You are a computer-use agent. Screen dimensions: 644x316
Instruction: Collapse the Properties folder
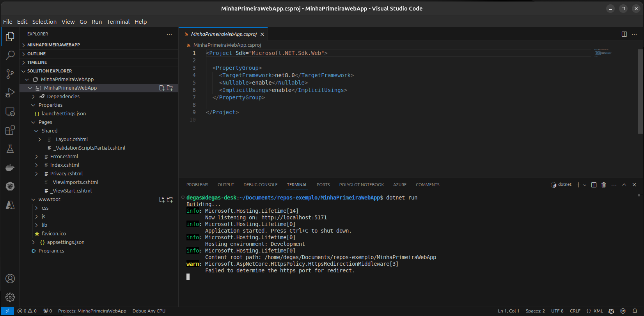pos(34,105)
